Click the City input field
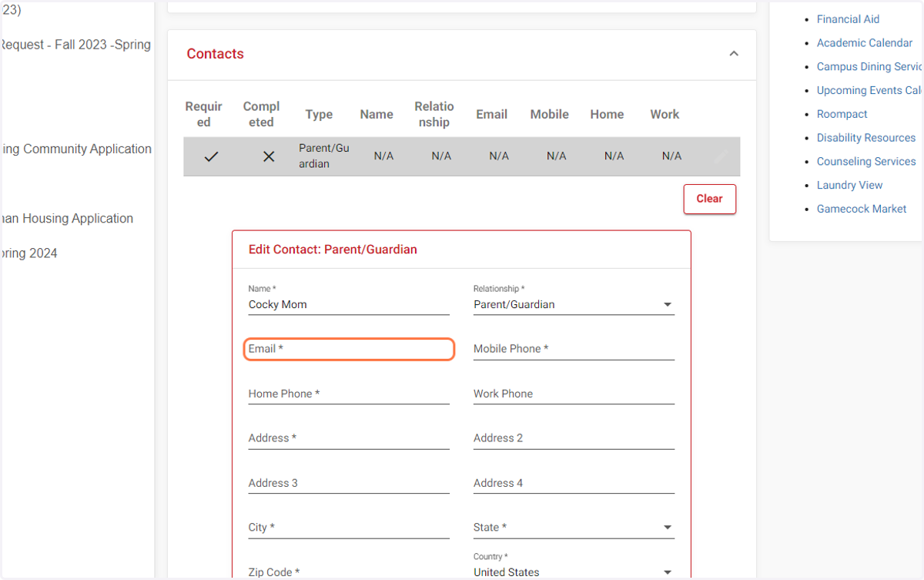The image size is (924, 580). click(x=349, y=528)
